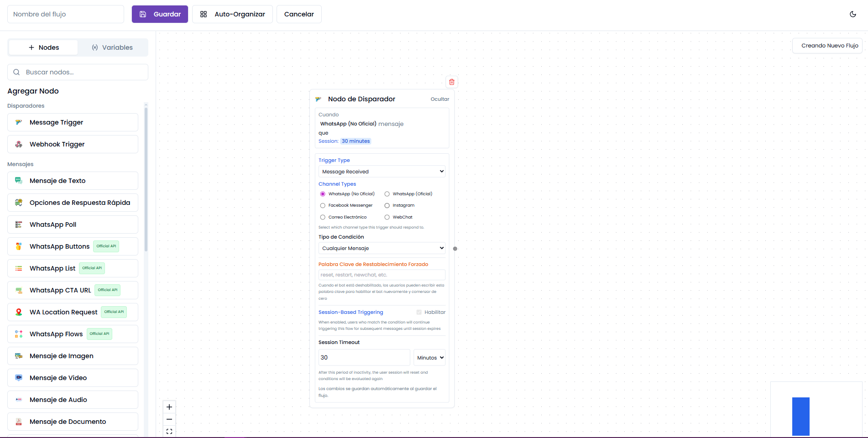This screenshot has height=438, width=868.
Task: Click the fit view icon
Action: 169,431
